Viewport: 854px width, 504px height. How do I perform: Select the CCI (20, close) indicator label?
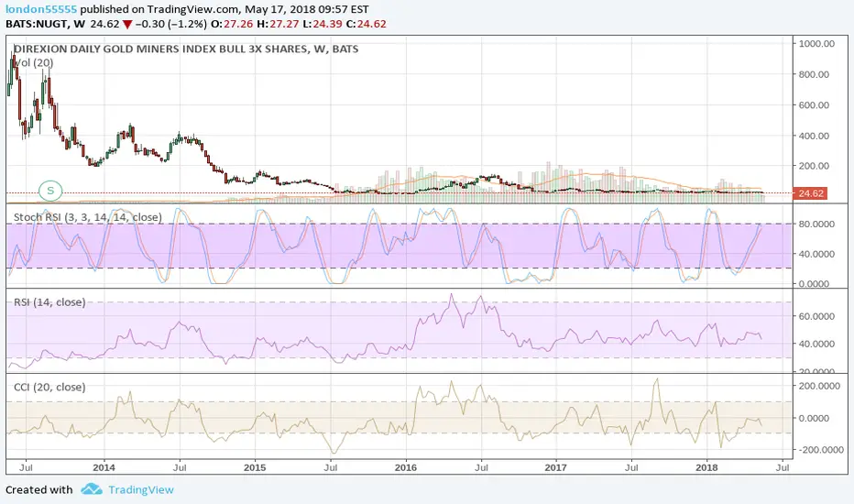point(49,388)
